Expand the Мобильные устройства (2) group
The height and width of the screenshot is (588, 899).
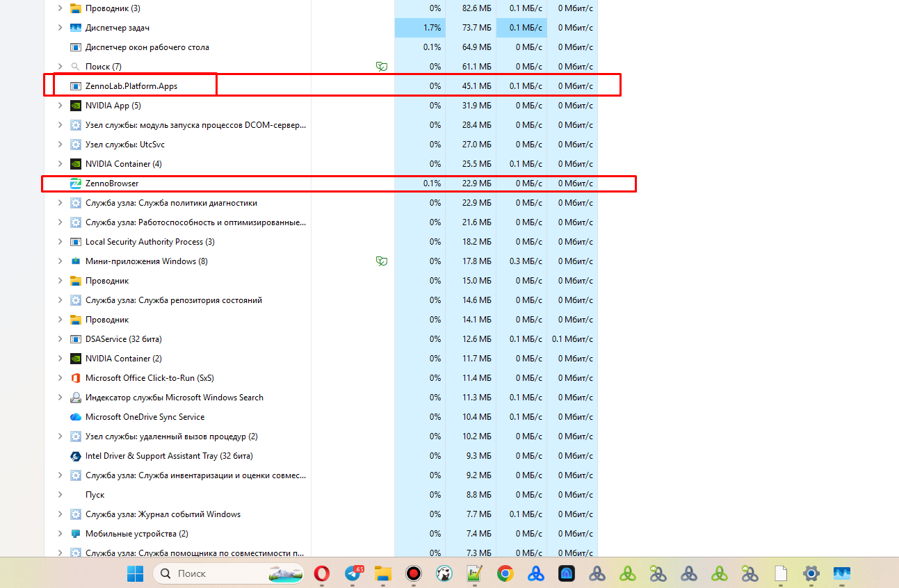pos(60,534)
